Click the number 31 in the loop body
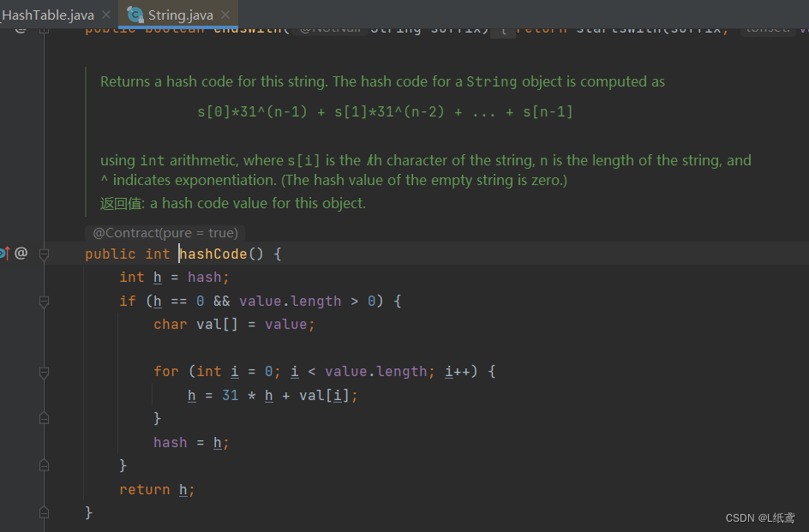809x532 pixels. click(x=231, y=396)
